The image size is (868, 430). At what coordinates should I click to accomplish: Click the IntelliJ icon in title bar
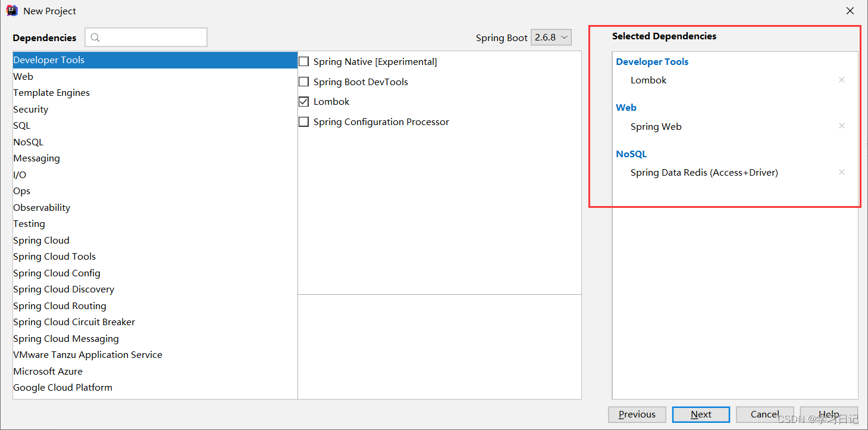pos(12,11)
